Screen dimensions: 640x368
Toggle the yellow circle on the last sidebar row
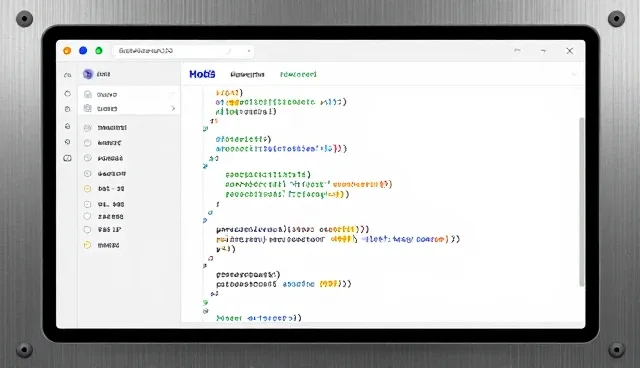[x=87, y=245]
